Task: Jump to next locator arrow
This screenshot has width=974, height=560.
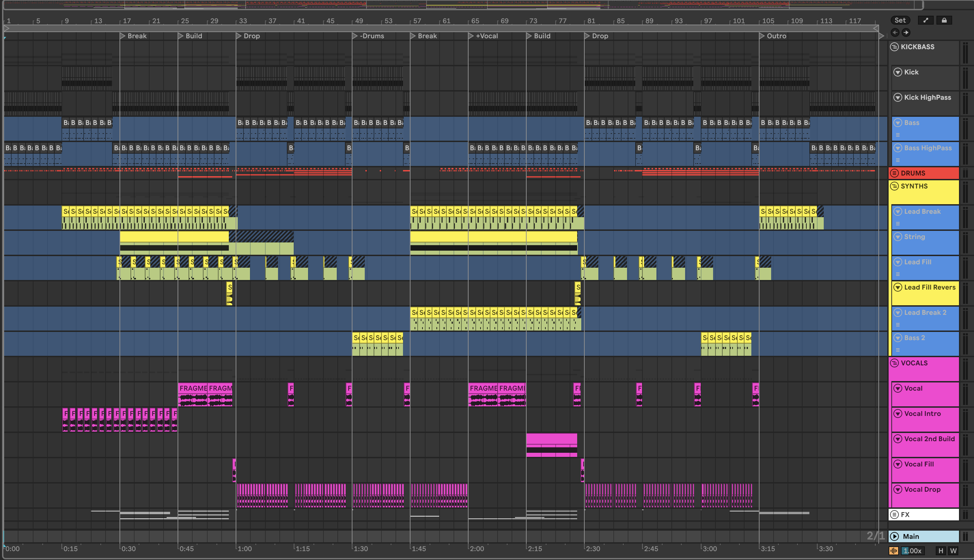Action: pos(906,32)
